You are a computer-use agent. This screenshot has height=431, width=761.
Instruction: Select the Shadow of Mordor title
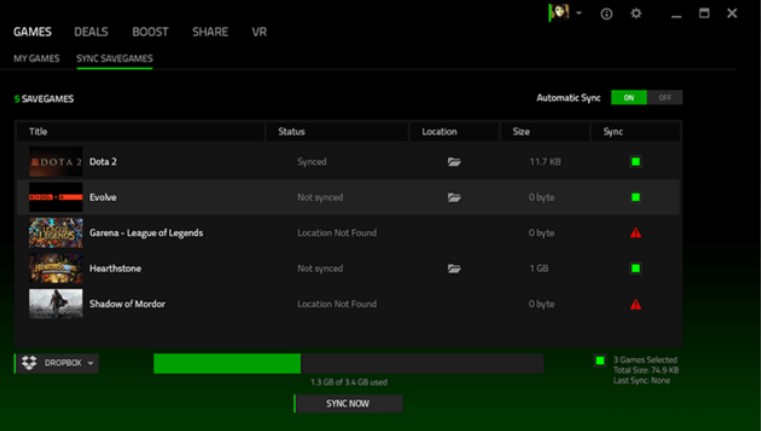tap(127, 304)
